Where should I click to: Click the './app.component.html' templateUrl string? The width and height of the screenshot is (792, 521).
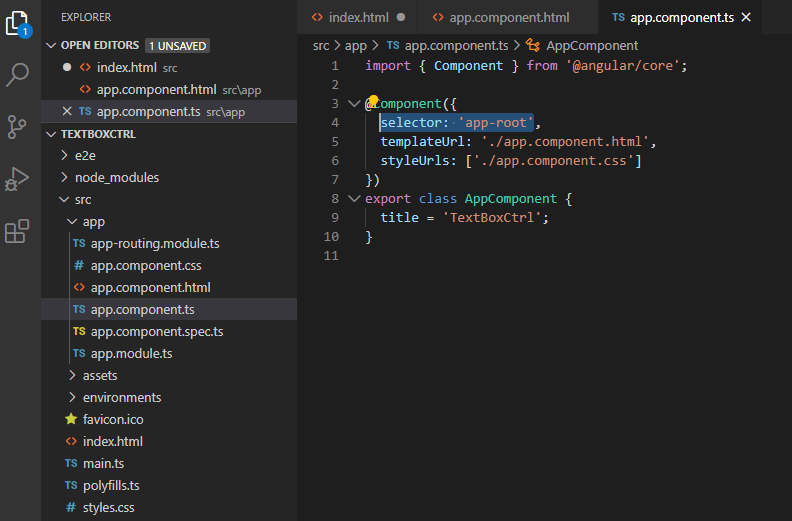(x=565, y=141)
